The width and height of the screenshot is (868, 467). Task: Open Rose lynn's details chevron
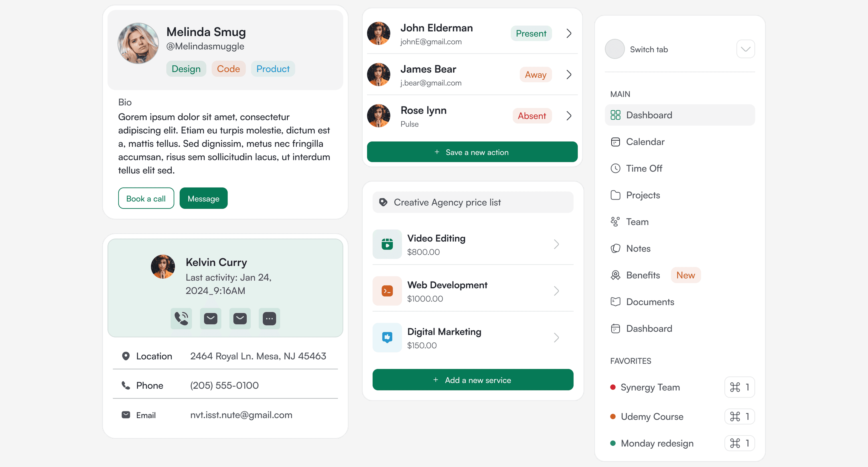(x=569, y=116)
